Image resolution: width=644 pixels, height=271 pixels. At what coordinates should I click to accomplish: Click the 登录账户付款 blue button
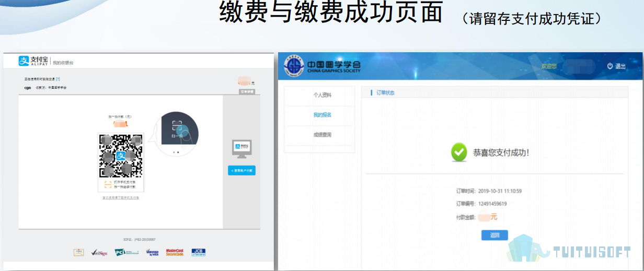coord(241,171)
